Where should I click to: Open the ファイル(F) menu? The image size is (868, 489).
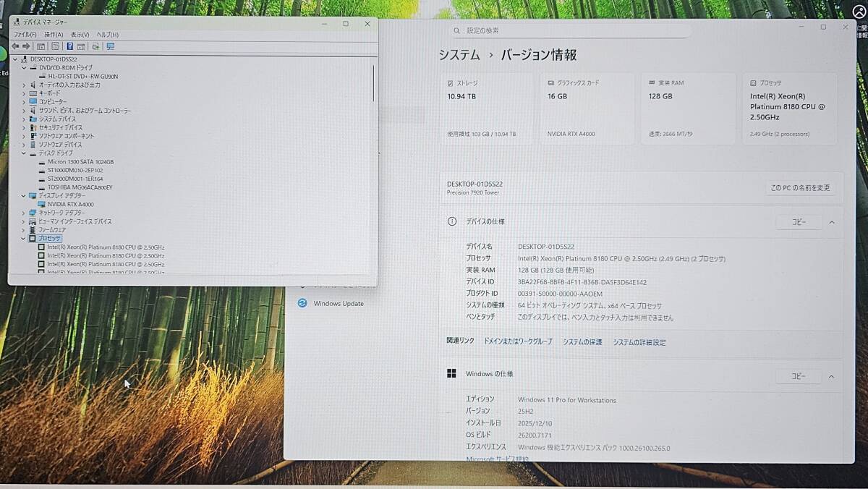point(25,35)
